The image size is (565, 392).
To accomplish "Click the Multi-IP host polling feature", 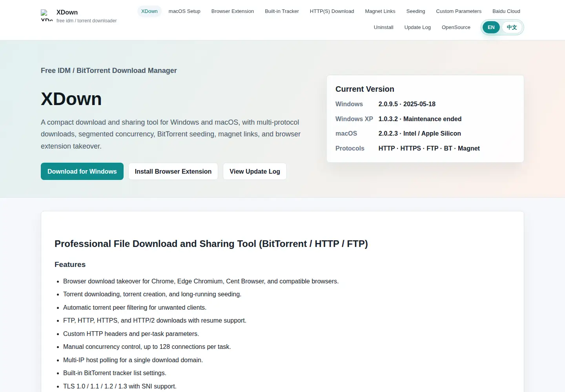I will coord(133,360).
